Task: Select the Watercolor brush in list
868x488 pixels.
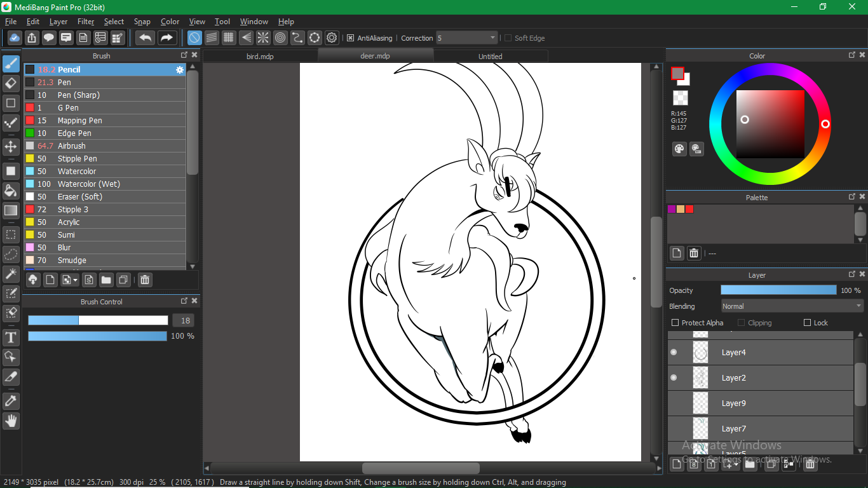Action: pyautogui.click(x=77, y=172)
